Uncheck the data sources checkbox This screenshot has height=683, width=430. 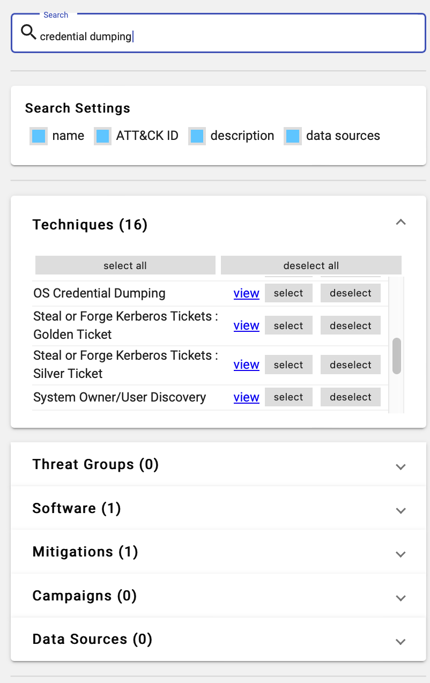point(293,136)
